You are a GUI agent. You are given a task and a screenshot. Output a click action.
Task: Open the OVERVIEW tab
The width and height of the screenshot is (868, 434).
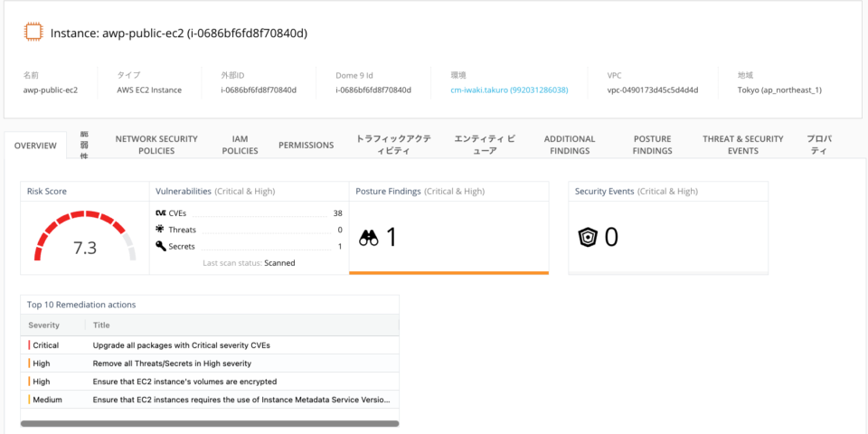click(x=35, y=146)
